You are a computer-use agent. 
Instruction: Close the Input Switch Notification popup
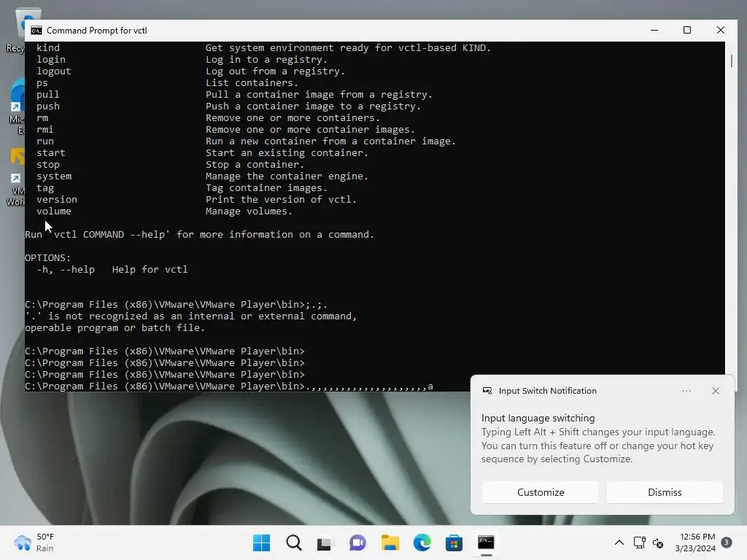[716, 391]
